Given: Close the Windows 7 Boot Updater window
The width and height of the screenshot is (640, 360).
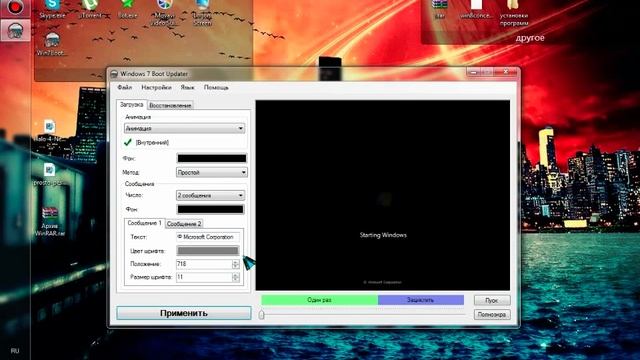Looking at the screenshot, I should (506, 72).
